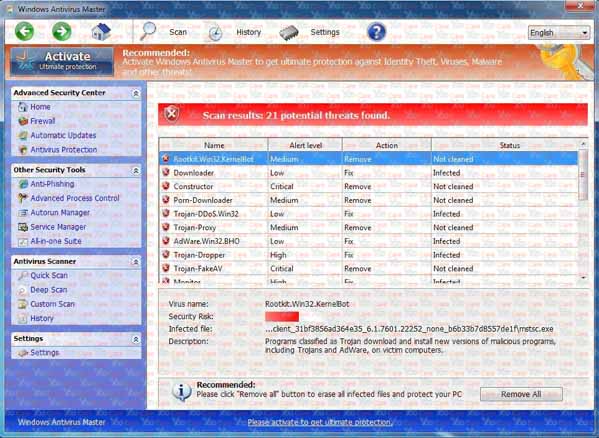Screen dimensions: 599x438
Task: Select the Settings toolbar label
Action: click(x=325, y=32)
